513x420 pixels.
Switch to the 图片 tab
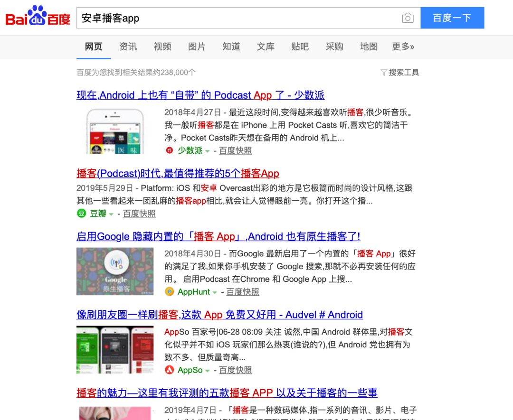point(197,47)
